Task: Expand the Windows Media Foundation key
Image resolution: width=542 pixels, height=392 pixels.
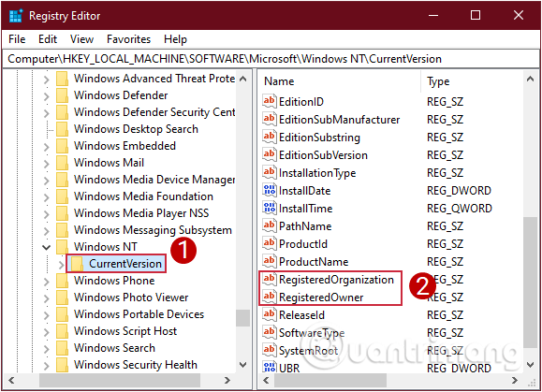Action: [46, 196]
